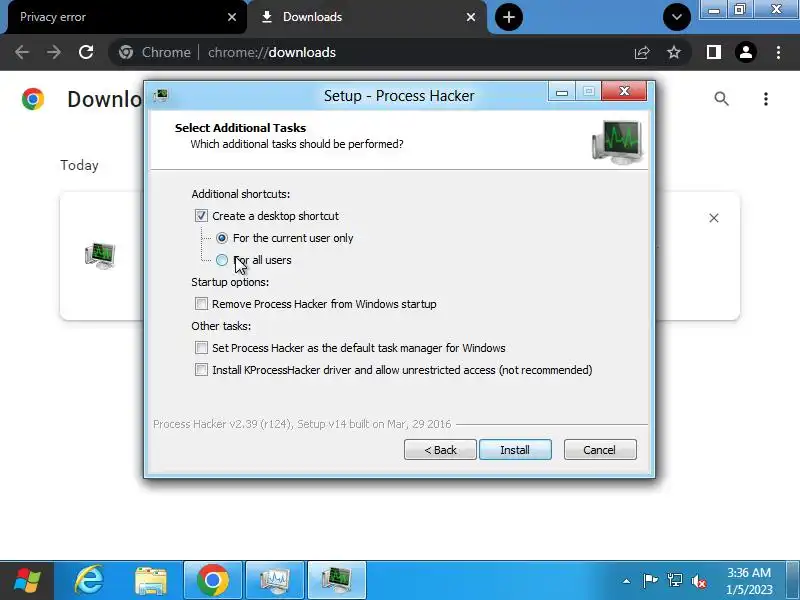The height and width of the screenshot is (600, 800).
Task: Switch to Chrome taskbar button
Action: click(x=213, y=581)
